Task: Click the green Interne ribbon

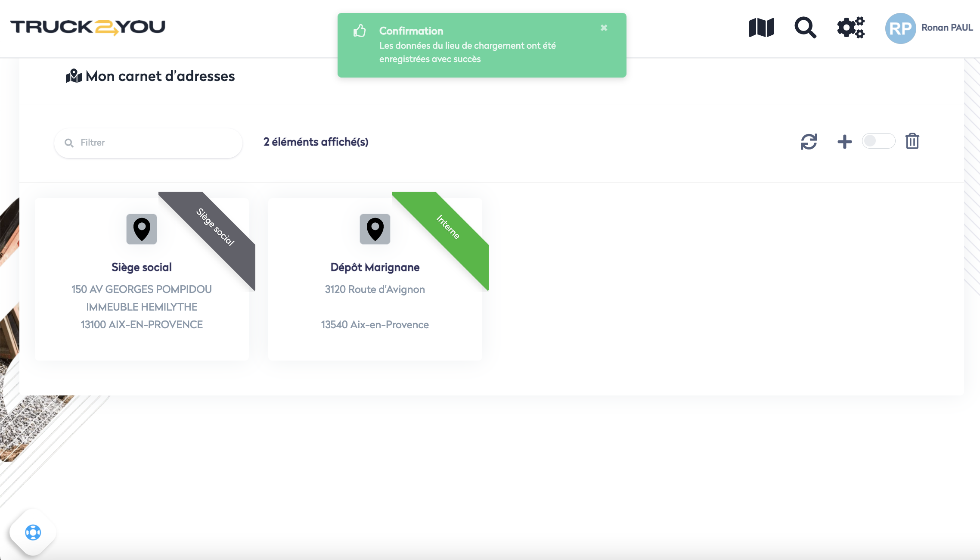Action: pyautogui.click(x=448, y=227)
